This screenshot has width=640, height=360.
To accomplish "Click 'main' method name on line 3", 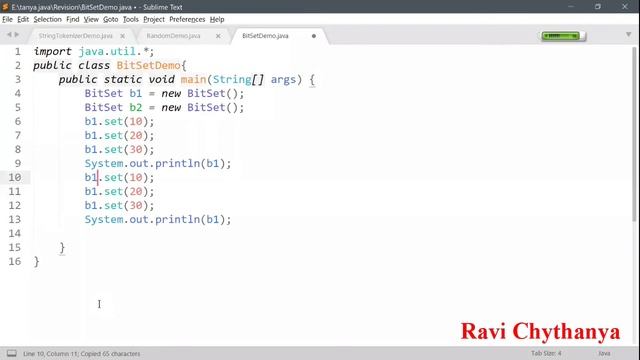I will click(193, 79).
